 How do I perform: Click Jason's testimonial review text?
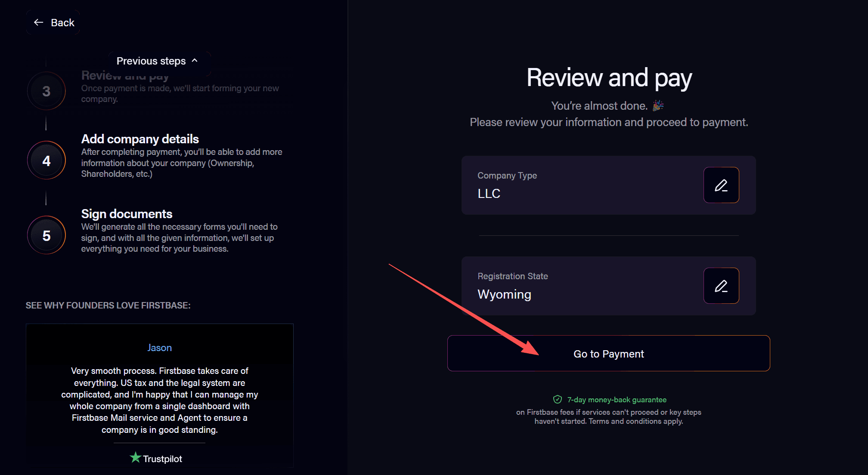tap(160, 400)
